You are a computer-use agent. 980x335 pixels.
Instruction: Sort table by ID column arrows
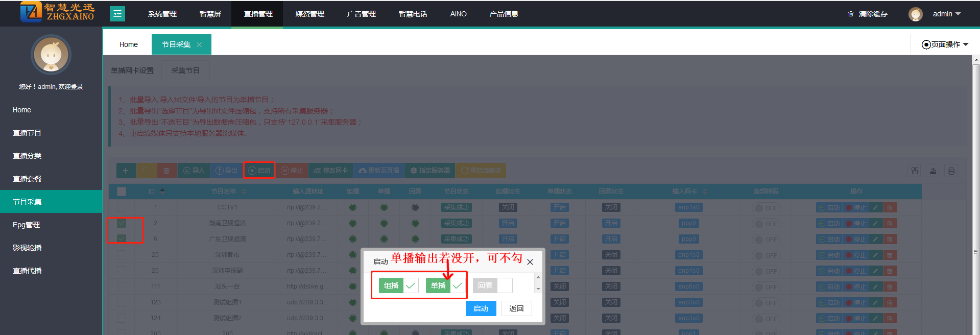pos(162,192)
